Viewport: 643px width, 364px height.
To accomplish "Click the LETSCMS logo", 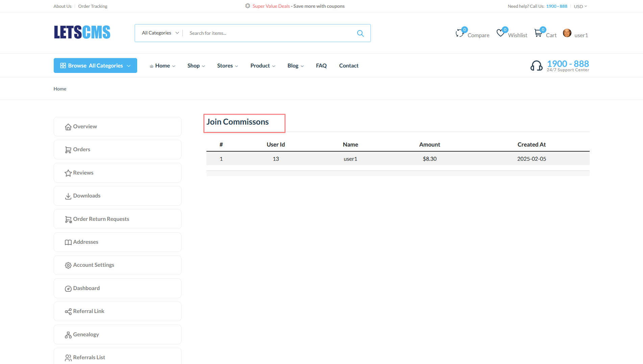I will tap(82, 32).
